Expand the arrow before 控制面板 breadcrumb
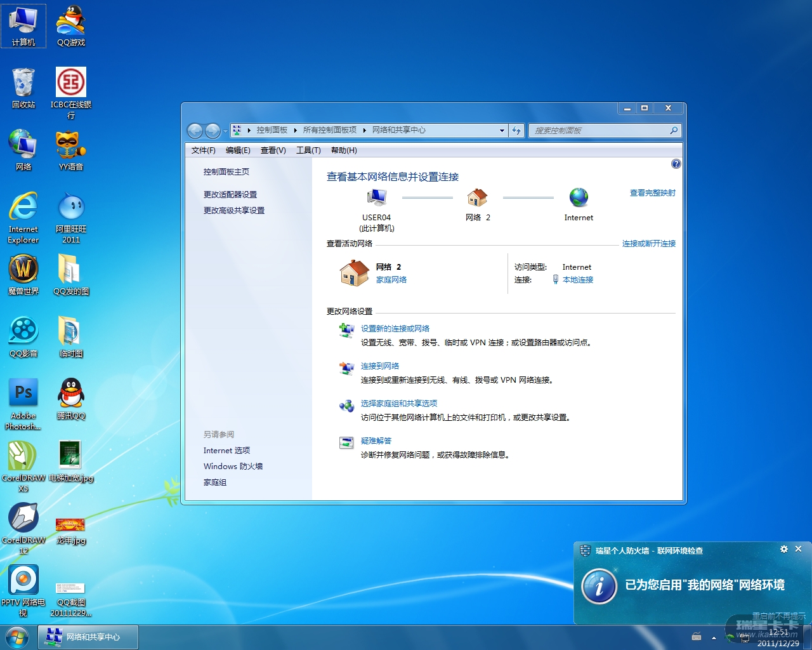The image size is (812, 650). pyautogui.click(x=249, y=130)
